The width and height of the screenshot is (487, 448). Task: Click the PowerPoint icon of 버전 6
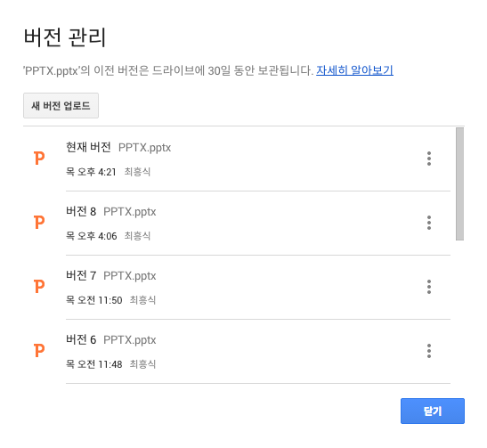[x=39, y=350]
